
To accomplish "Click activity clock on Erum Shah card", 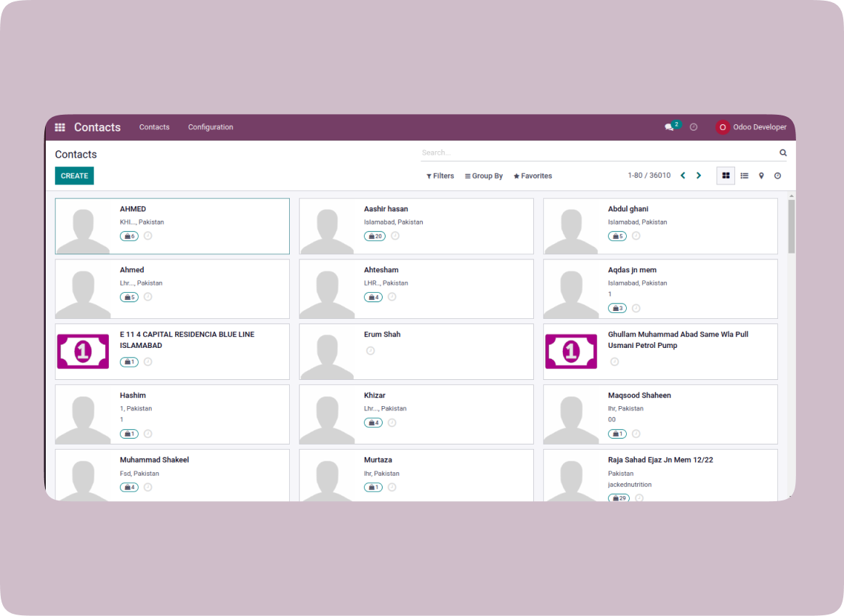I will [370, 351].
